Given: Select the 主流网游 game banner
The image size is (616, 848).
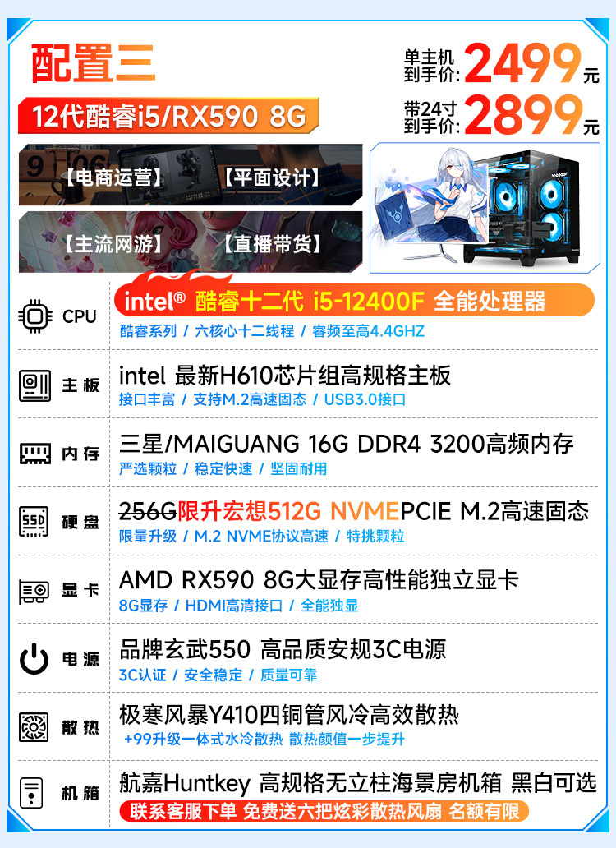Looking at the screenshot, I should 113,243.
